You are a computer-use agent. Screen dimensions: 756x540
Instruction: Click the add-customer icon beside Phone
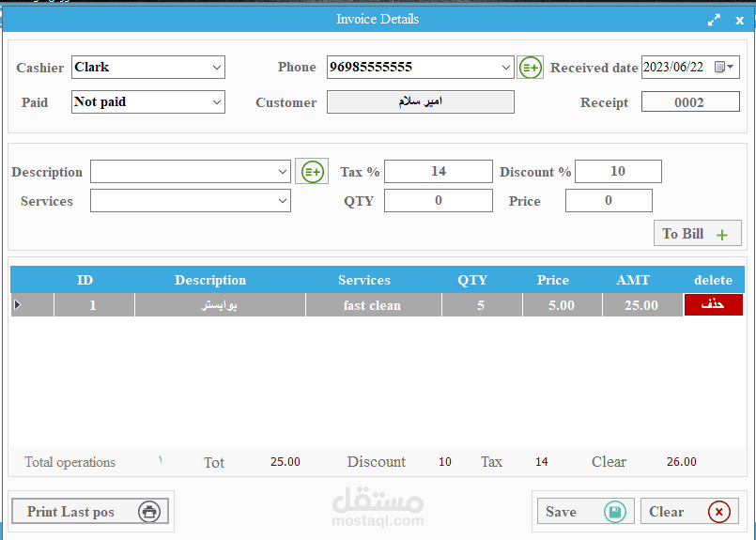[x=531, y=68]
